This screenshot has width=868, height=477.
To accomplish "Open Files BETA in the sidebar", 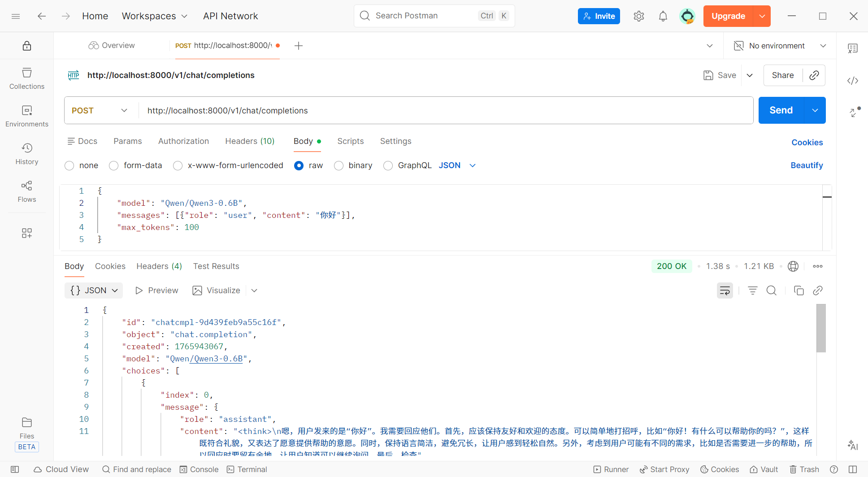I will point(27,434).
